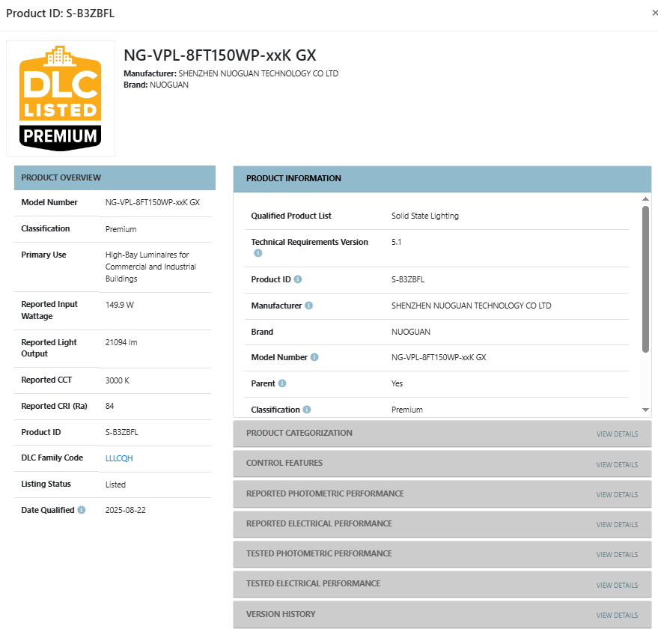
Task: Click the product title NG-VPL-8FT150WP-xxK GX heading
Action: coord(220,55)
